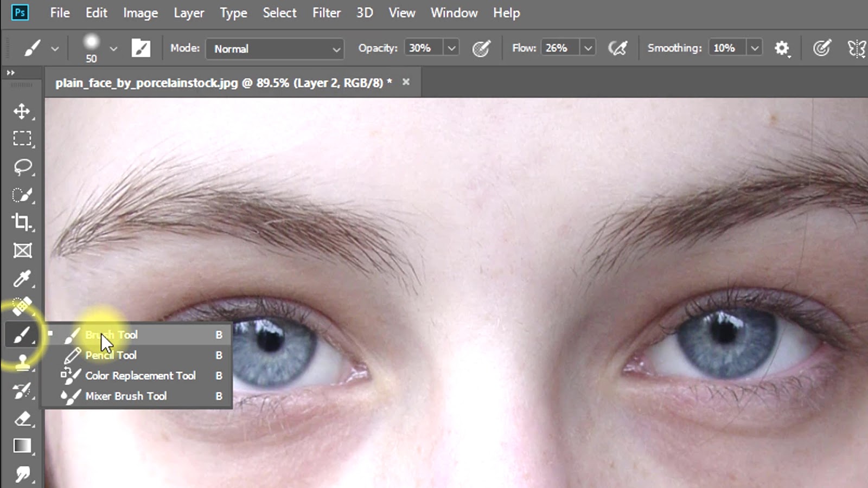The height and width of the screenshot is (488, 868).
Task: Close the plain_face_by_porcelainstock.jpg document tab
Action: pos(406,82)
